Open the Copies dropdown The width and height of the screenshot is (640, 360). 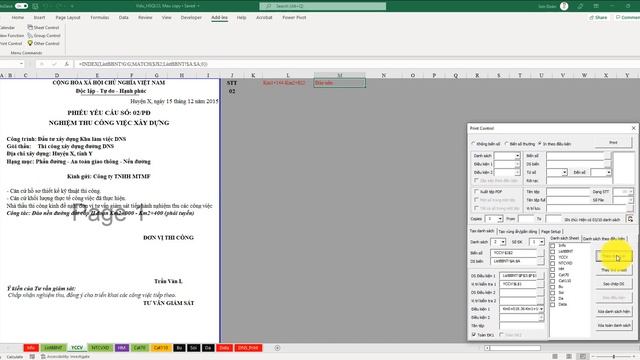500,219
